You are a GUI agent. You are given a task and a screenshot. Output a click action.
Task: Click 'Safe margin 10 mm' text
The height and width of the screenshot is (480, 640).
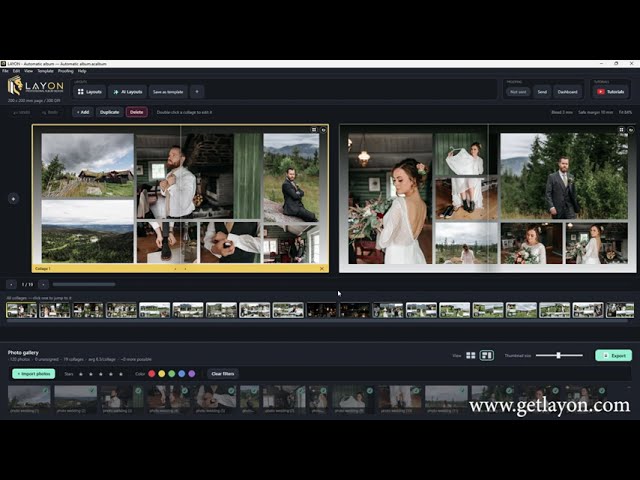click(x=596, y=112)
